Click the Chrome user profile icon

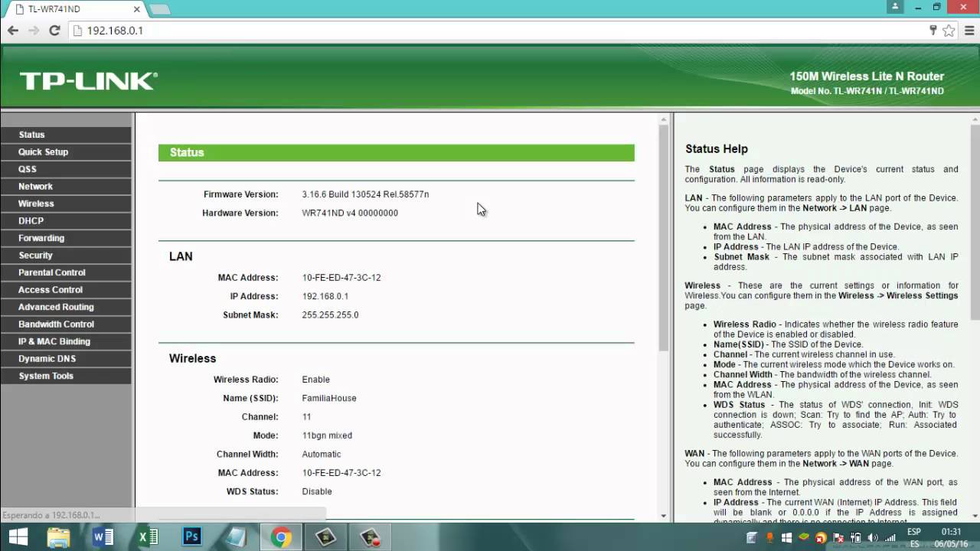pos(895,7)
